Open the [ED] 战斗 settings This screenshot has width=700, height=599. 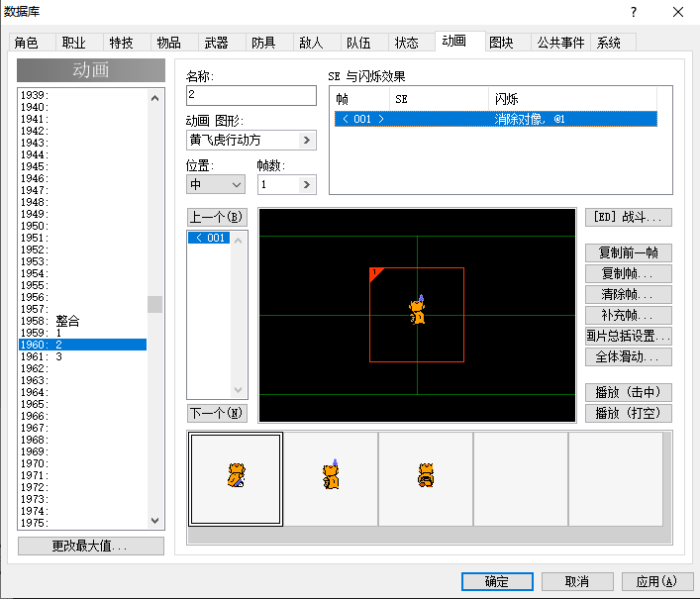[x=628, y=218]
